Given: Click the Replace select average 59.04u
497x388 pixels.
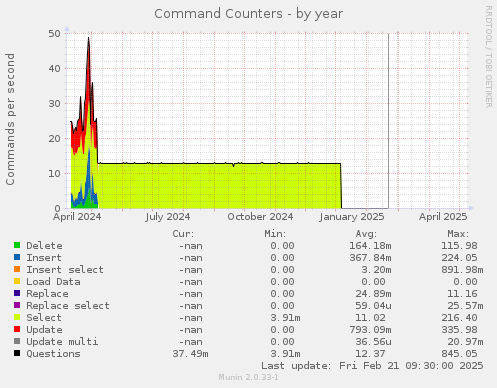Looking at the screenshot, I should pos(373,306).
